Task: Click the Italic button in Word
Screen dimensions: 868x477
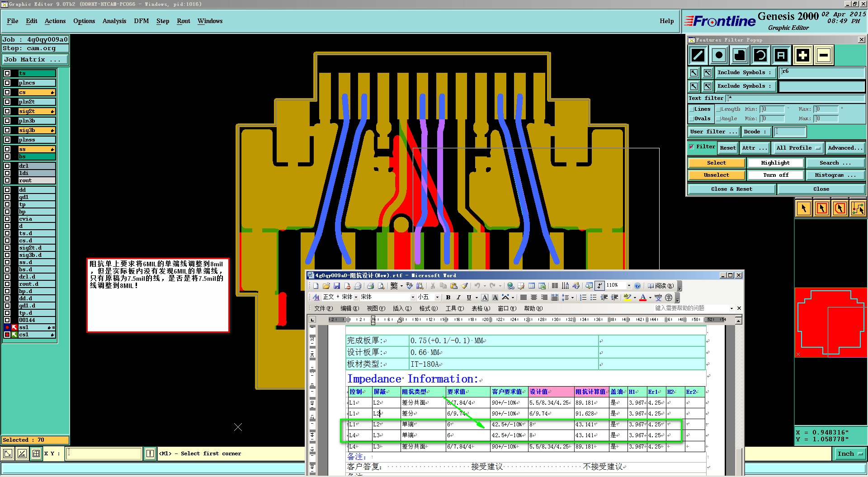Action: click(x=458, y=297)
